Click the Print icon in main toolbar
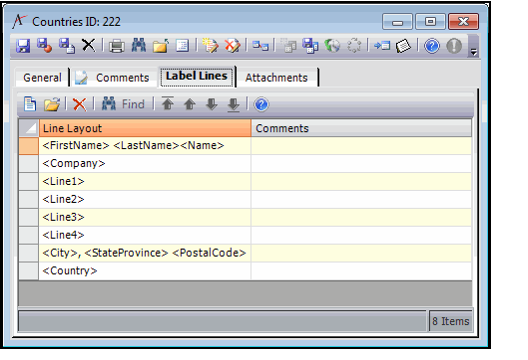Viewport: 528px width, 360px height. (x=117, y=46)
